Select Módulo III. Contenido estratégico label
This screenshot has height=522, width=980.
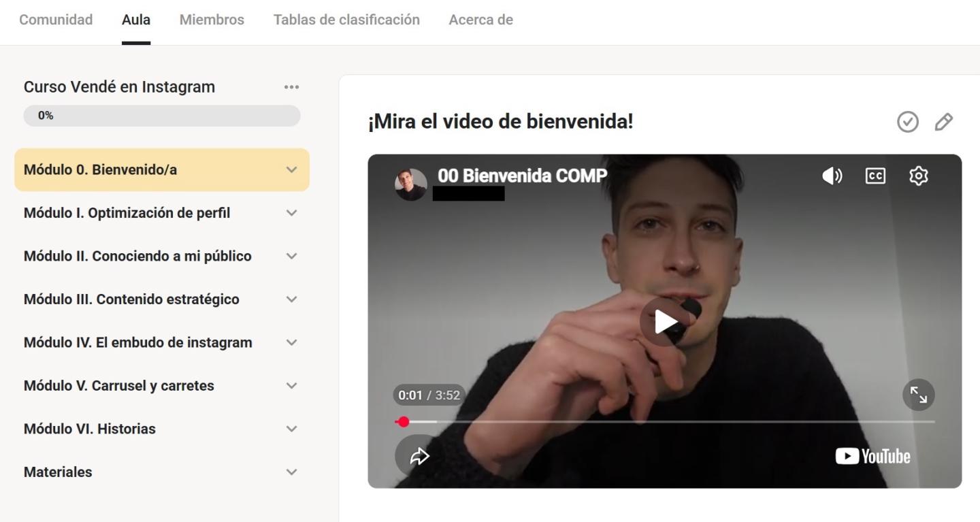coord(131,299)
